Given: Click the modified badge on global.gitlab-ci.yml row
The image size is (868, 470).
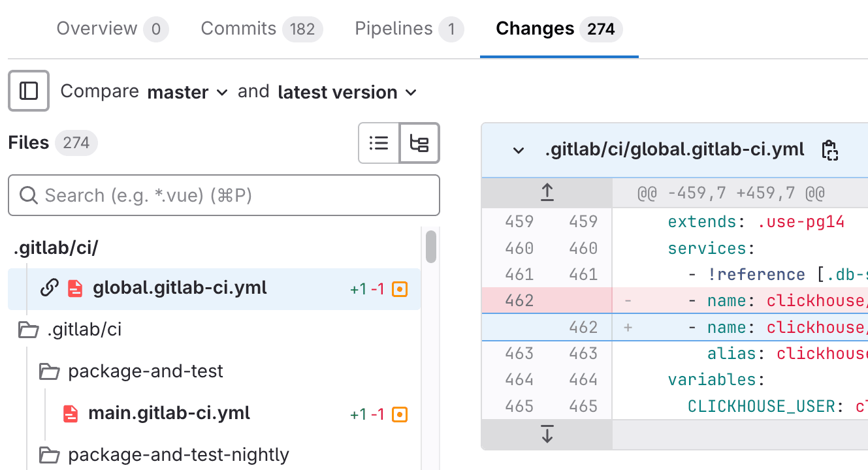Looking at the screenshot, I should pyautogui.click(x=400, y=289).
